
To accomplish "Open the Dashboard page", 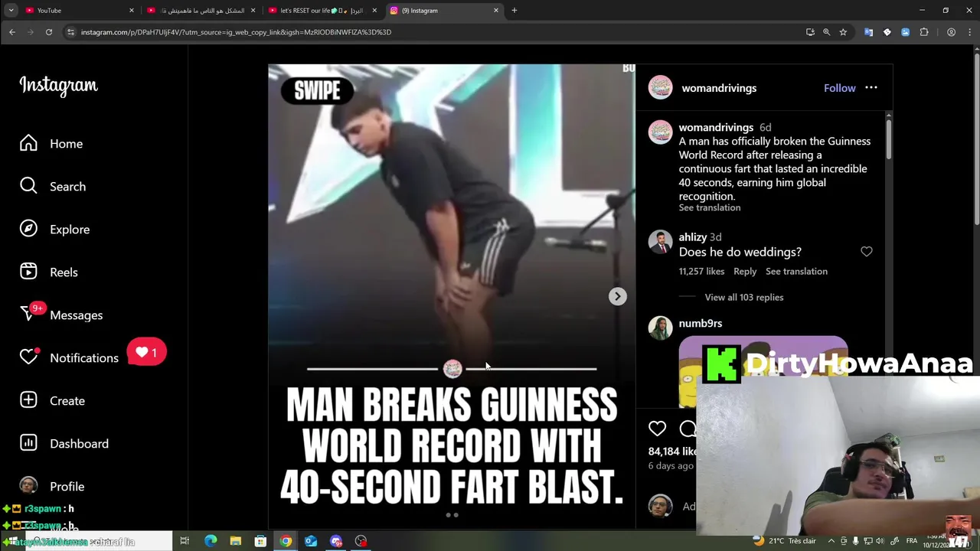I will pyautogui.click(x=64, y=444).
